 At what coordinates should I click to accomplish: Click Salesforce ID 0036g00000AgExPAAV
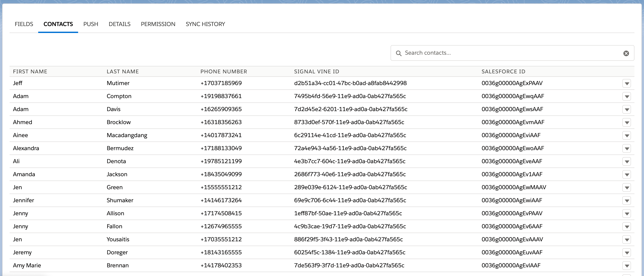512,83
